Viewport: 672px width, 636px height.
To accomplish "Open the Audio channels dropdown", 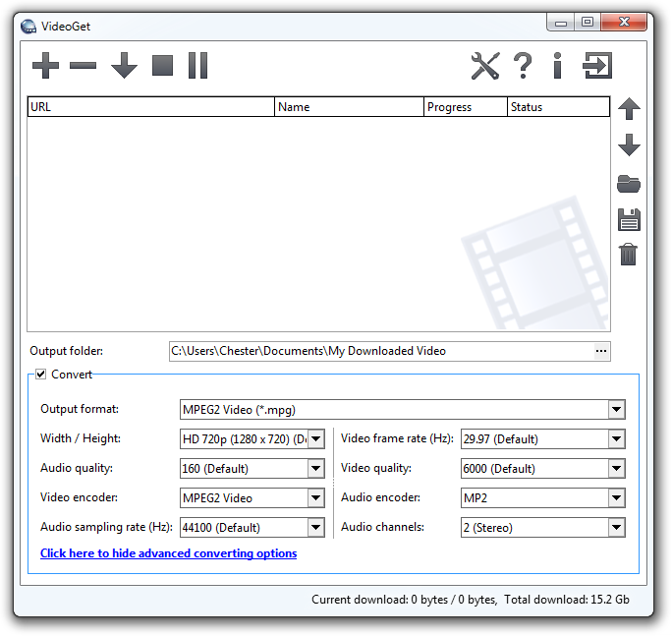I will tap(616, 528).
